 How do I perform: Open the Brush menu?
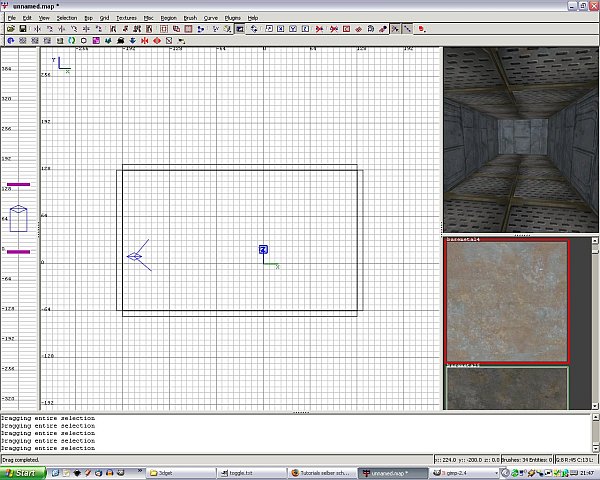point(190,18)
